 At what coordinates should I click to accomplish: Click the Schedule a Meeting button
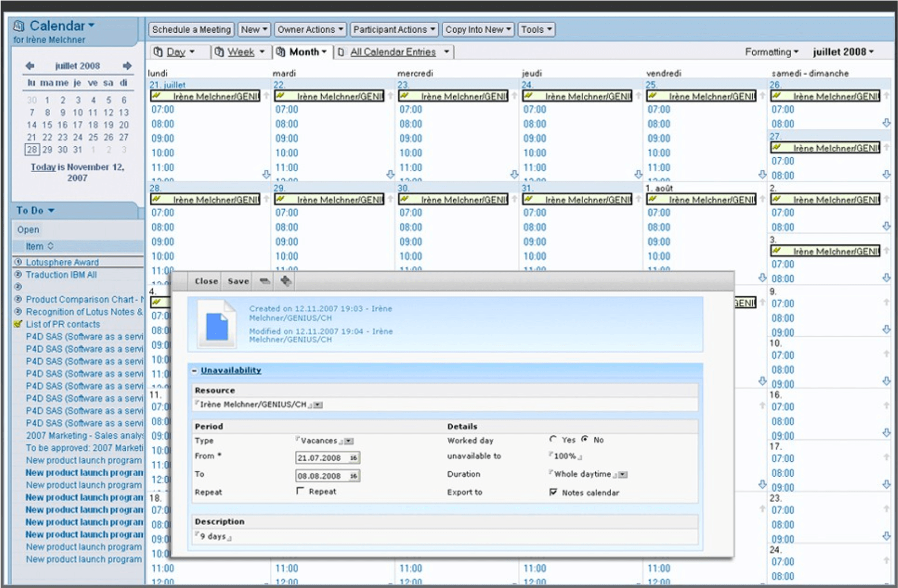click(x=191, y=29)
